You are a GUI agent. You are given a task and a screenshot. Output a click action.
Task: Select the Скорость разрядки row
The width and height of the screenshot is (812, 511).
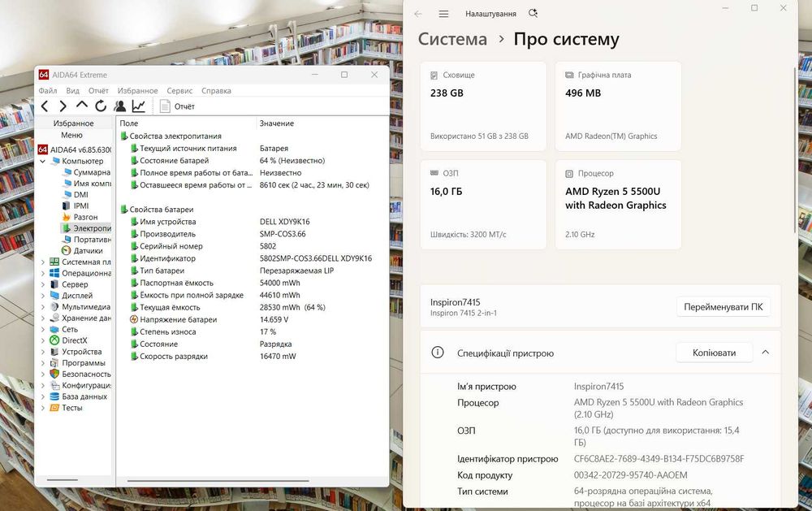pyautogui.click(x=253, y=357)
